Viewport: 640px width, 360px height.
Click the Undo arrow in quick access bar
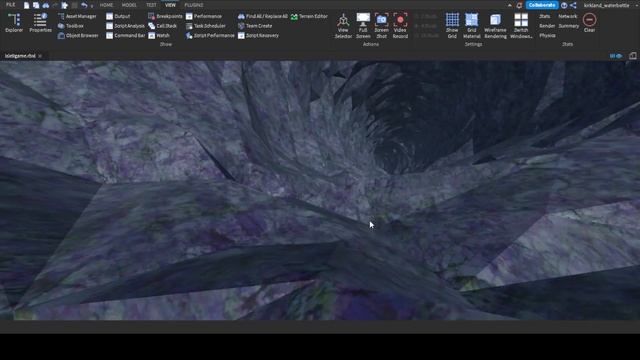tap(84, 5)
